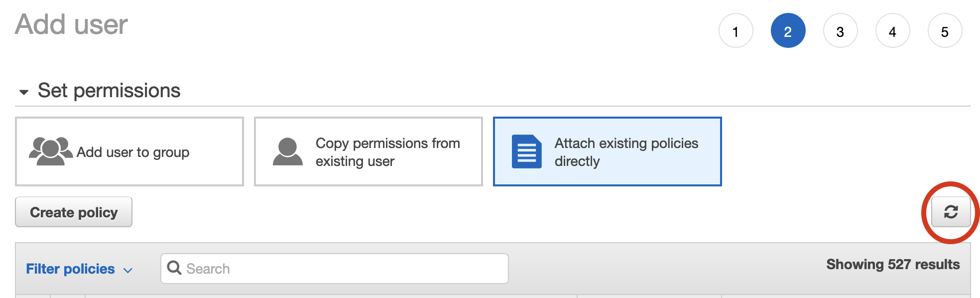
Task: Click the chevron next to Filter policies
Action: tap(128, 270)
